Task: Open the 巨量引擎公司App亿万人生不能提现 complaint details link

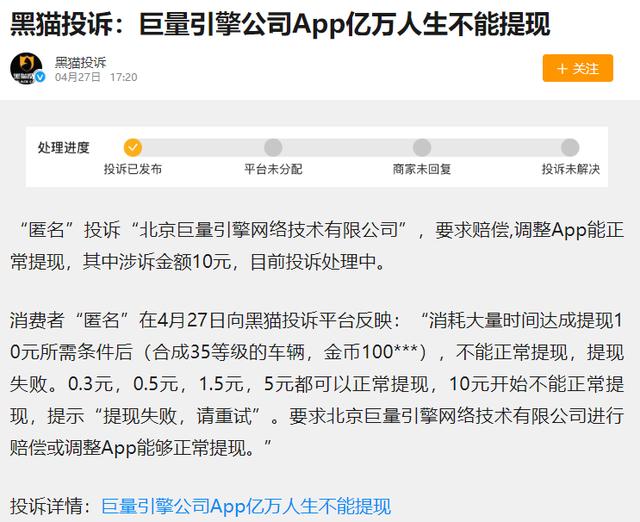Action: (x=246, y=506)
